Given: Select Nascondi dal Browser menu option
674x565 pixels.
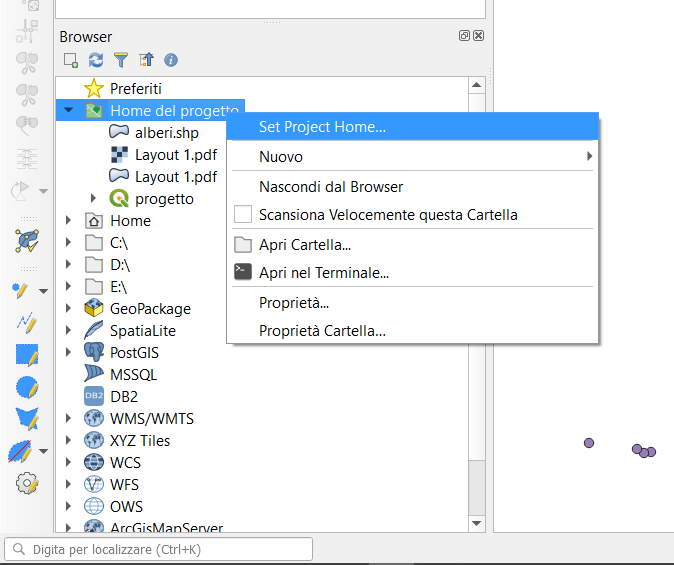Looking at the screenshot, I should (x=331, y=187).
